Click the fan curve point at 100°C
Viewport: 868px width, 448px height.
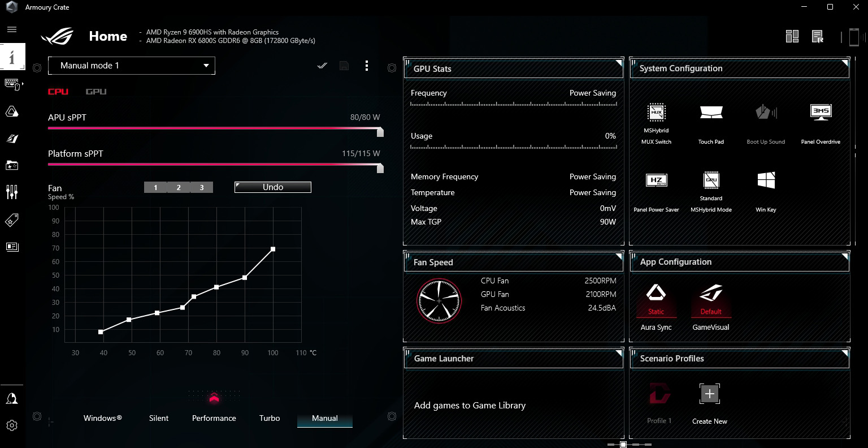(273, 249)
